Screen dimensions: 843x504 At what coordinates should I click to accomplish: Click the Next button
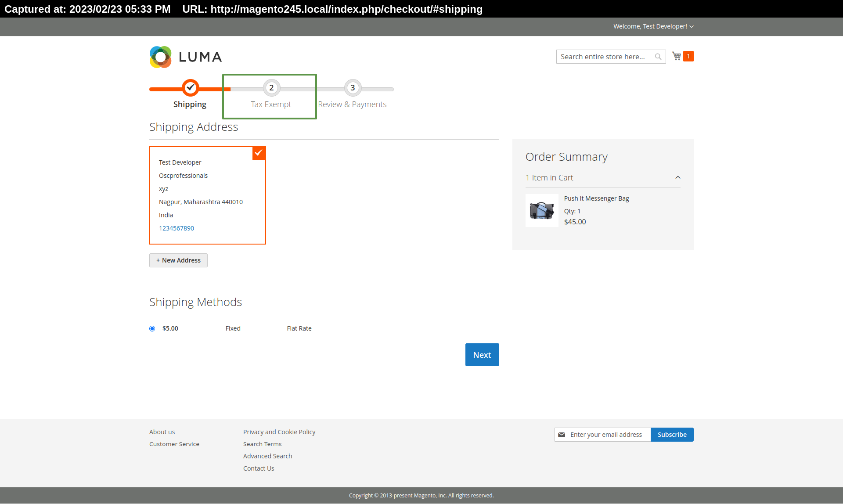point(483,355)
